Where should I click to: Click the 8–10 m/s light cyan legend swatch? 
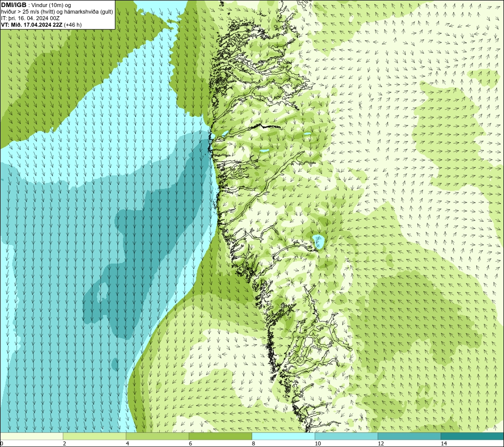click(x=283, y=436)
